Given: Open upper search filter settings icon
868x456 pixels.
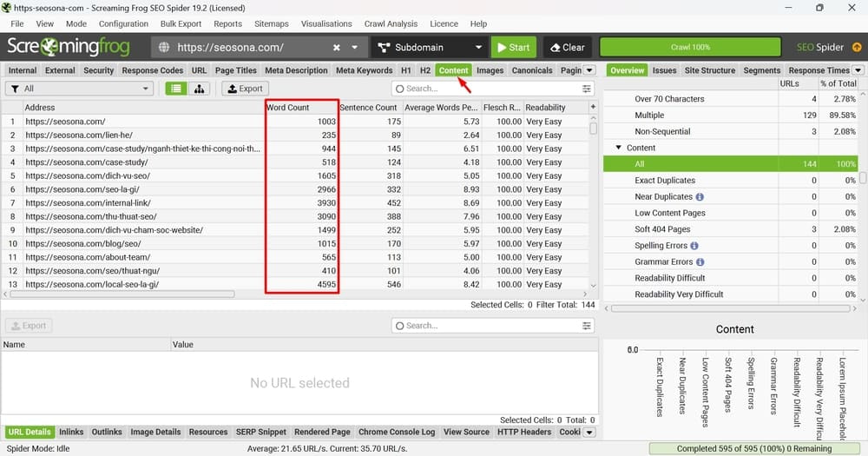Looking at the screenshot, I should (x=586, y=89).
